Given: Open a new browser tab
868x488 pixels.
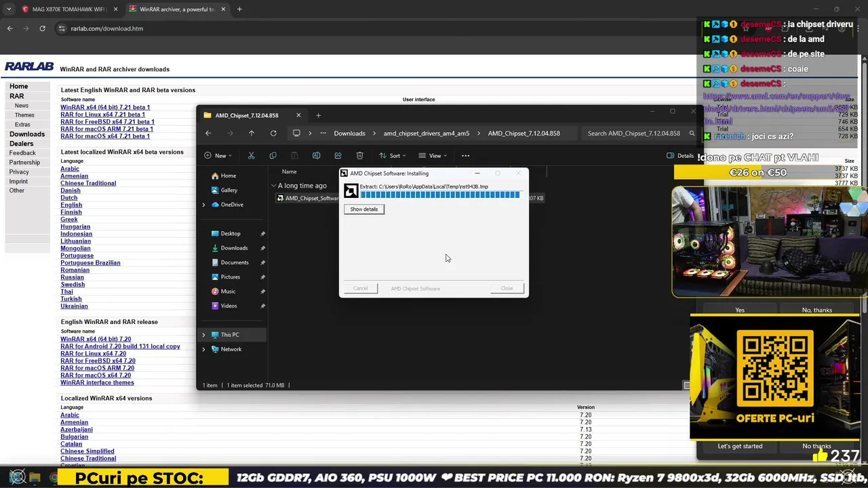Looking at the screenshot, I should [239, 9].
